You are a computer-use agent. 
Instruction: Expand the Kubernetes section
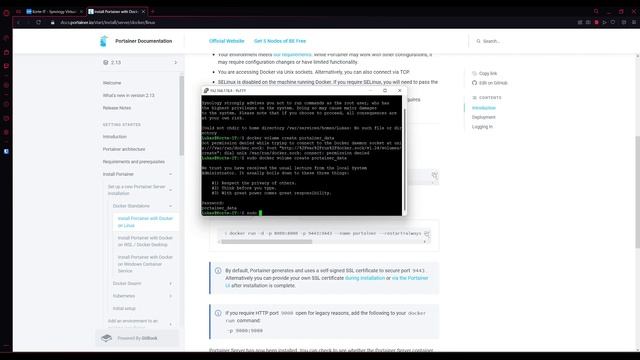(x=171, y=296)
